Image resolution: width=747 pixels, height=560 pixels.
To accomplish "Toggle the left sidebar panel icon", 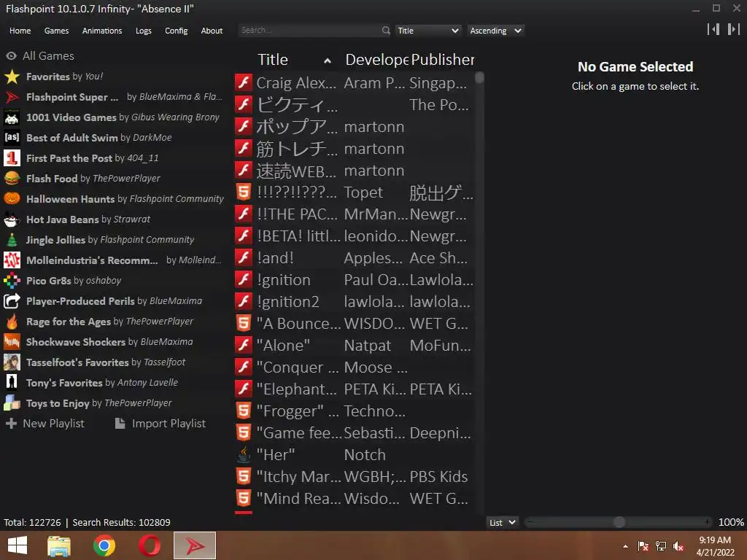I will click(713, 29).
